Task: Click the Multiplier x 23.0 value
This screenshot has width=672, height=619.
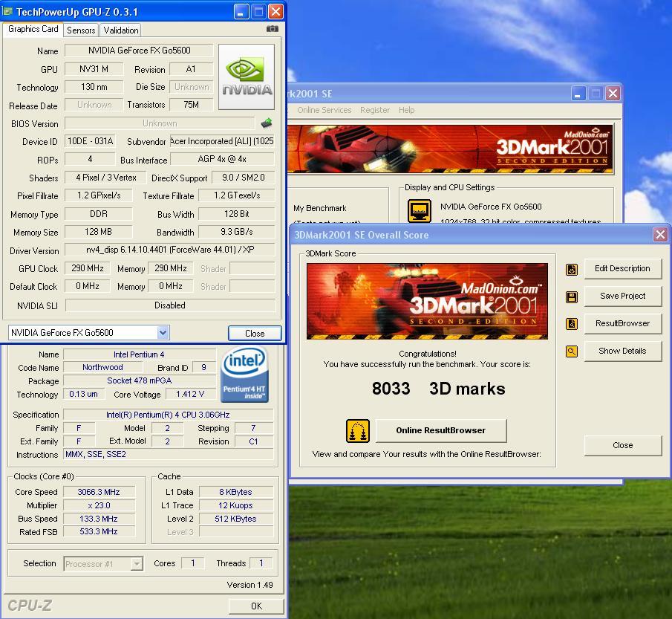Action: click(99, 505)
